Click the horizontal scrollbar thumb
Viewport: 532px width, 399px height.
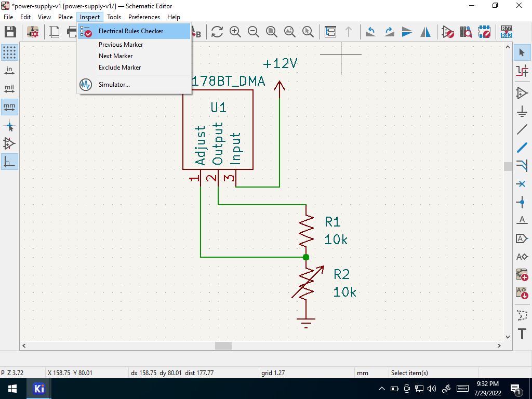(223, 345)
